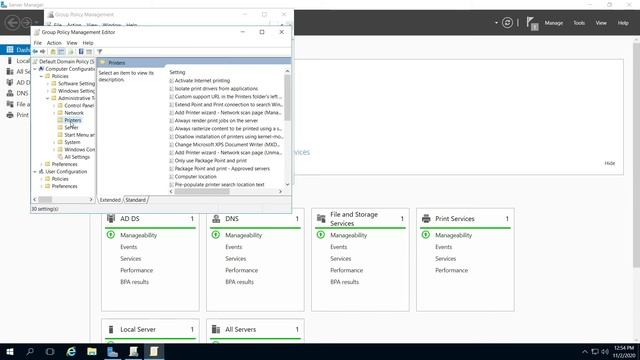The image size is (640, 360).
Task: Open the Local Server tile header
Action: point(138,329)
